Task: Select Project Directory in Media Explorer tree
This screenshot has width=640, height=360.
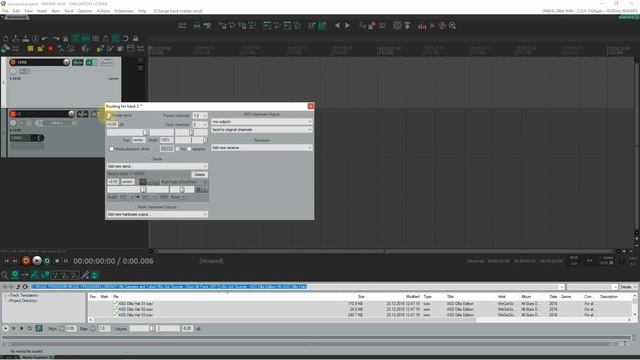Action: coord(23,300)
